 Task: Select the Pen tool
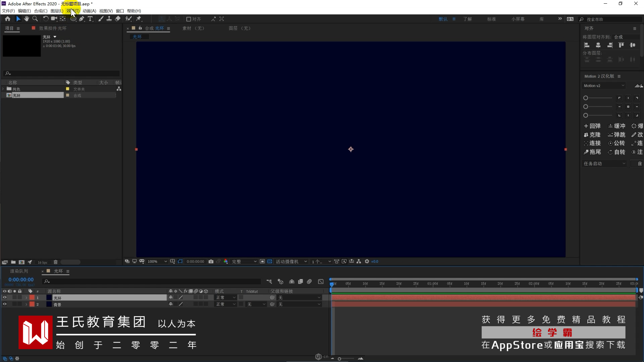tap(82, 19)
